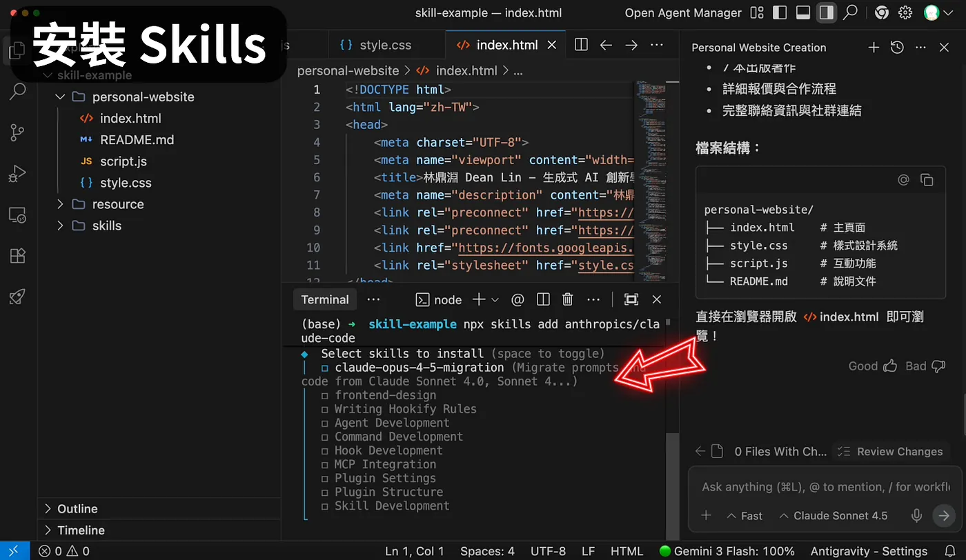This screenshot has height=560, width=966.
Task: Open settings gear in title bar
Action: coord(905,12)
